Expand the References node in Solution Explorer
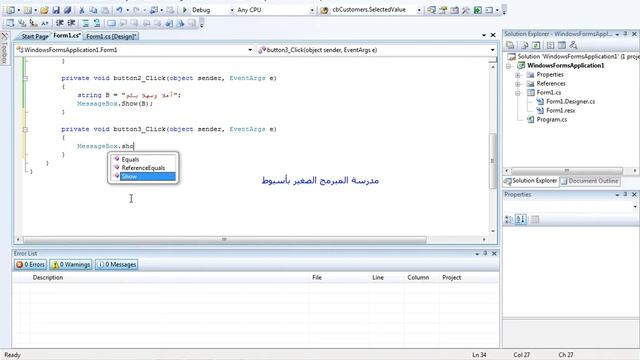640x360 pixels. pos(518,84)
